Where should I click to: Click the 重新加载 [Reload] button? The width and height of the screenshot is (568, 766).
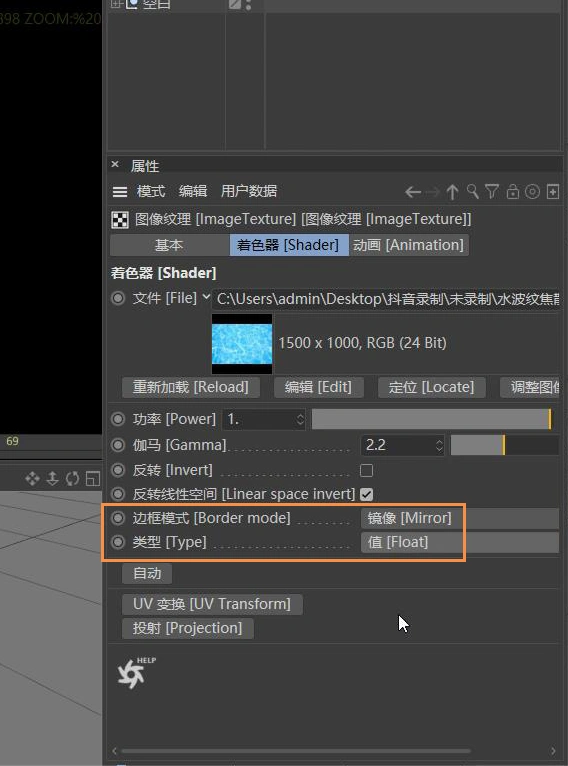190,387
